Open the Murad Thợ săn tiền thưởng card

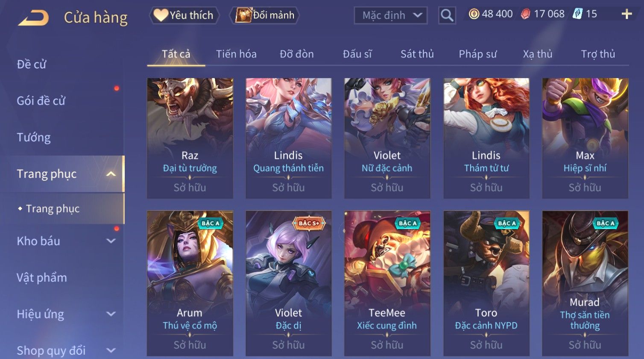(x=585, y=284)
